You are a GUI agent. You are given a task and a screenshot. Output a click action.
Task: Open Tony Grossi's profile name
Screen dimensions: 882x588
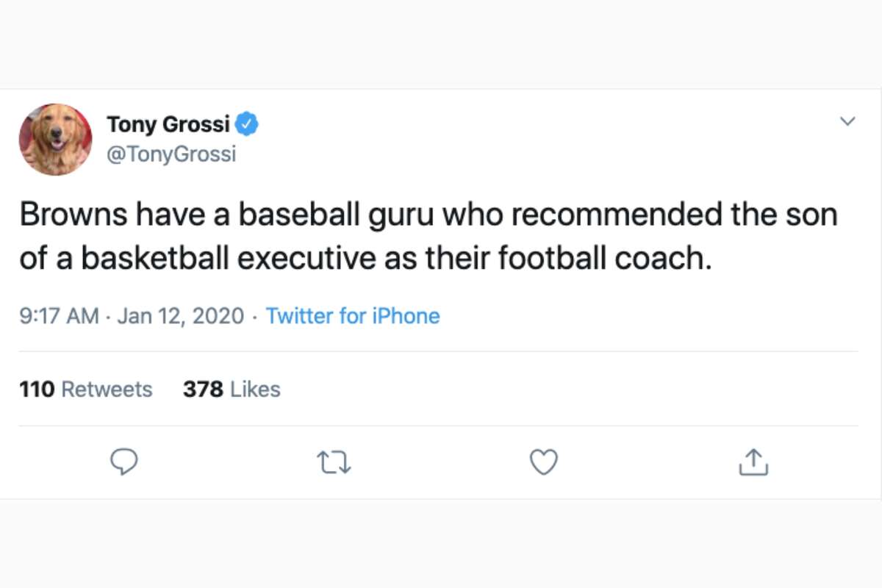tap(169, 123)
